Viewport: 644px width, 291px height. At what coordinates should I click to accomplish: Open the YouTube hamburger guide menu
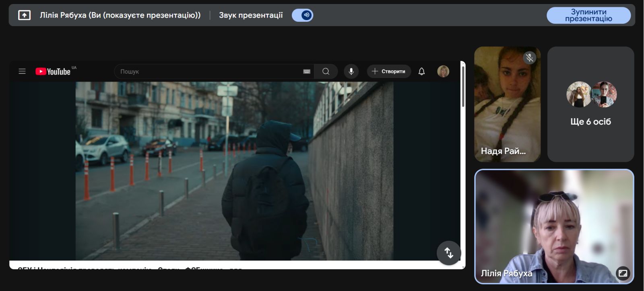(22, 71)
